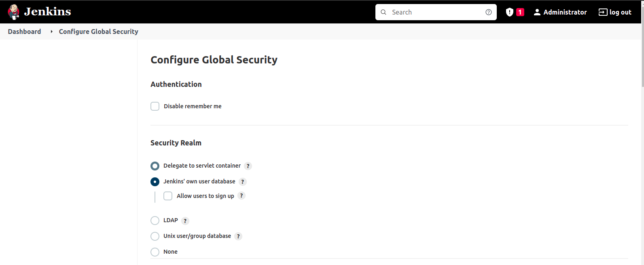Show help for LDAP option
Viewport: 644px width, 265px height.
tap(185, 221)
